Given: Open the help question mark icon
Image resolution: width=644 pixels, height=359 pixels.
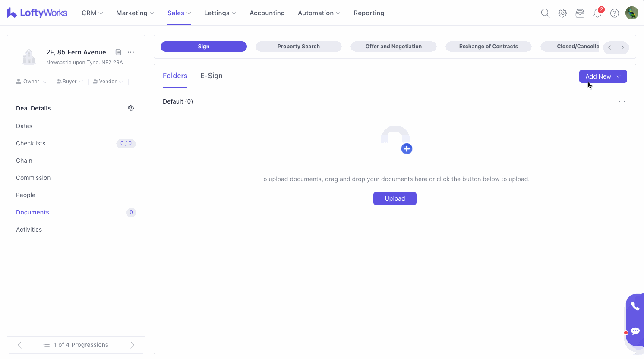Looking at the screenshot, I should tap(615, 13).
